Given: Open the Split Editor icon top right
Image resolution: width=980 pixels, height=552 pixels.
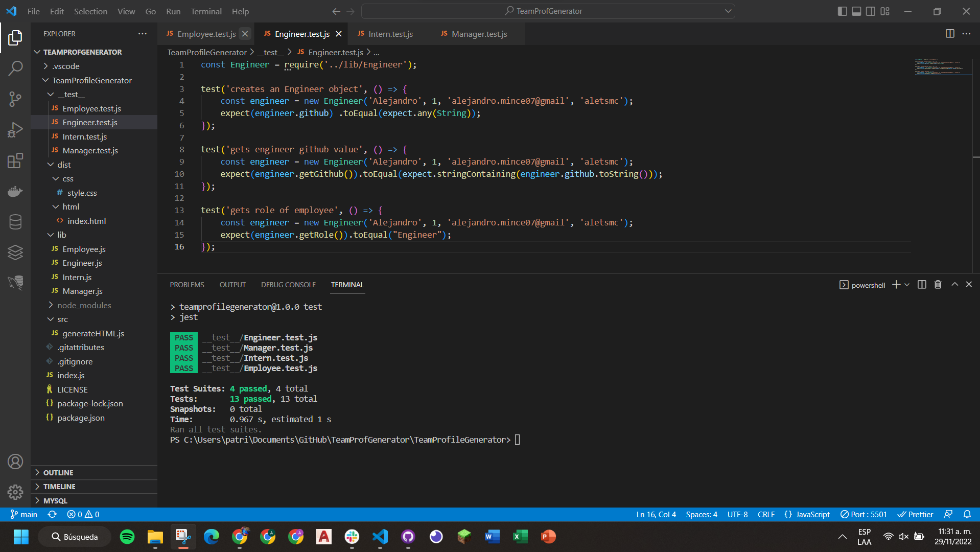Looking at the screenshot, I should [949, 33].
